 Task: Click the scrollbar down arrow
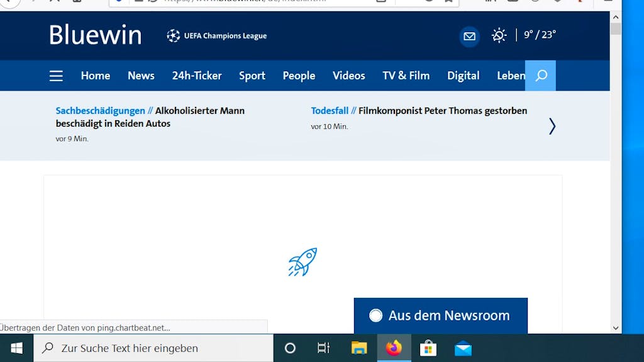pos(616,328)
